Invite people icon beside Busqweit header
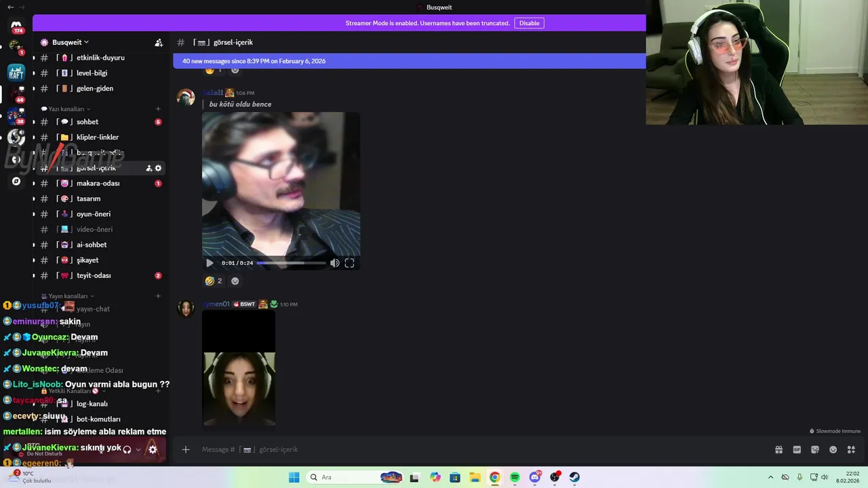 tap(159, 42)
